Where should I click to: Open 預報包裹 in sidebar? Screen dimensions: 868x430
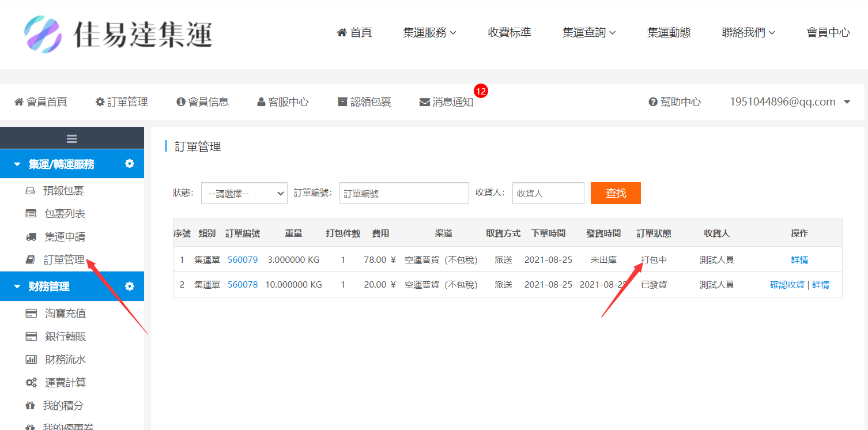pos(63,191)
